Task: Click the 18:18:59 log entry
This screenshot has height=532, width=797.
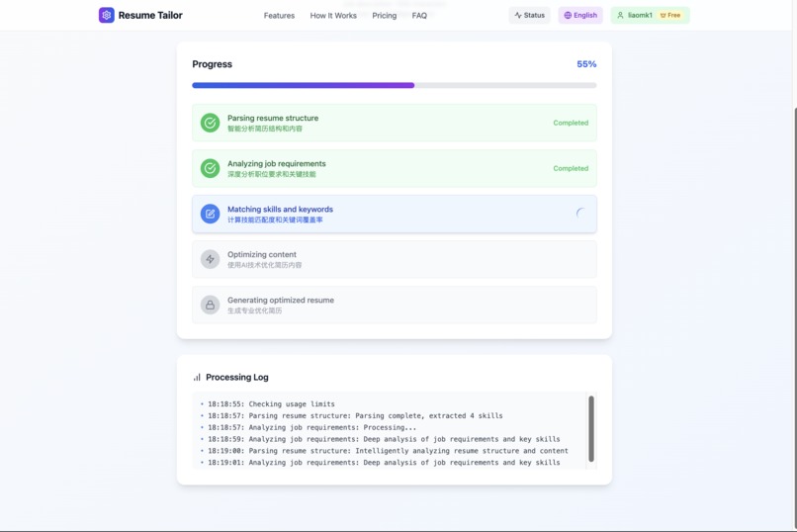Action: coord(384,439)
